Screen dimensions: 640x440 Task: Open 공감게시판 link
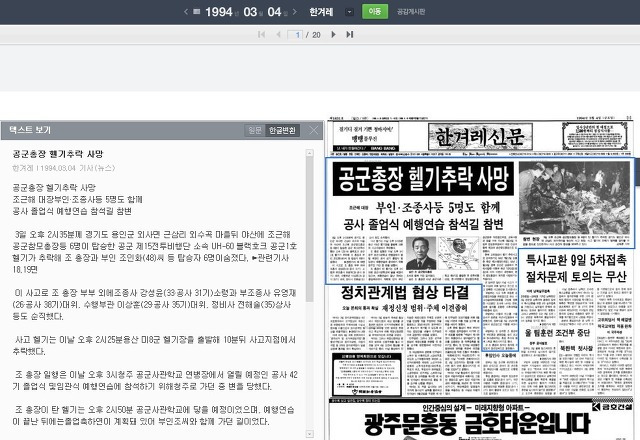coord(411,12)
